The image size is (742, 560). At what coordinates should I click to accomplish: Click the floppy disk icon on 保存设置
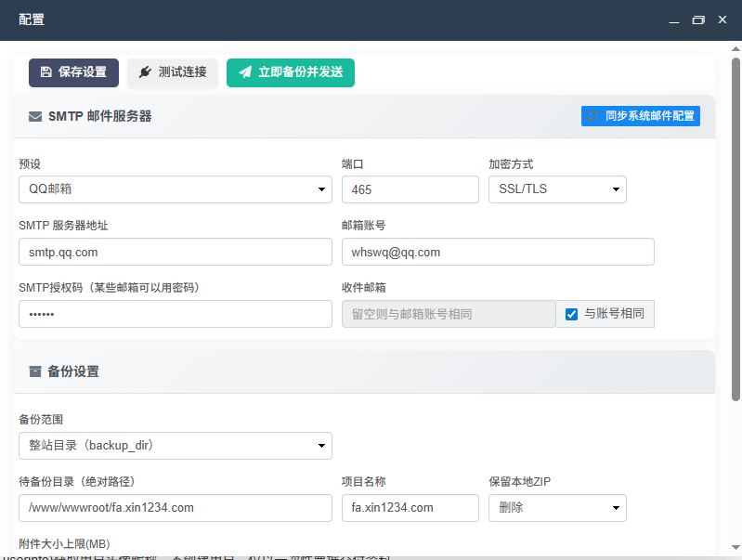[x=46, y=72]
